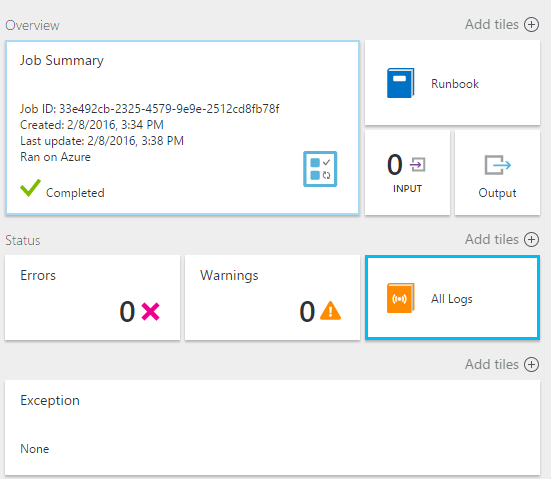
Task: Click the orange Warnings triangle icon
Action: point(330,311)
